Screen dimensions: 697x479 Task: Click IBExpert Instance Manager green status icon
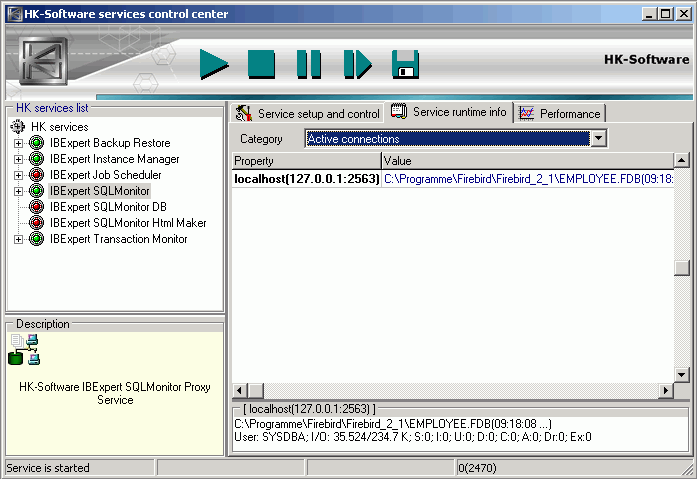[36, 159]
